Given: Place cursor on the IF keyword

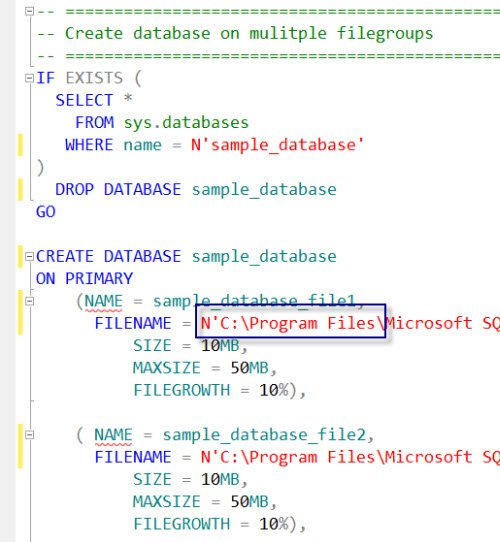Looking at the screenshot, I should tap(45, 78).
